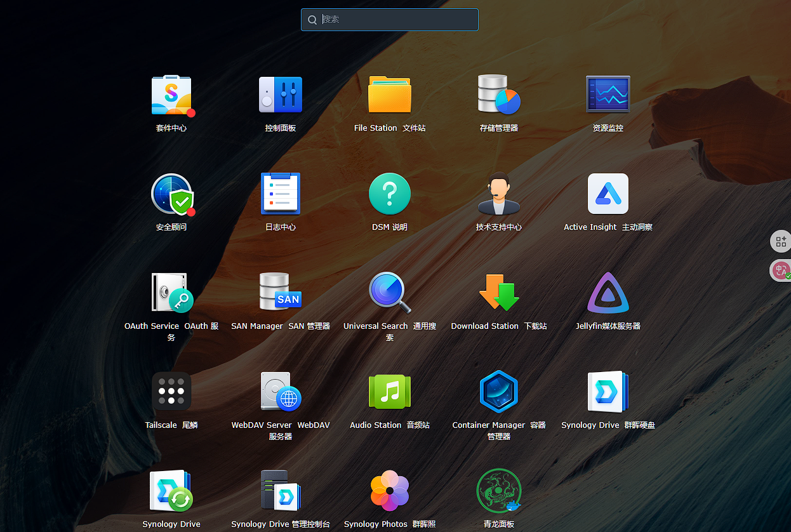Launch 安全顾问 Security Advisor

[171, 194]
